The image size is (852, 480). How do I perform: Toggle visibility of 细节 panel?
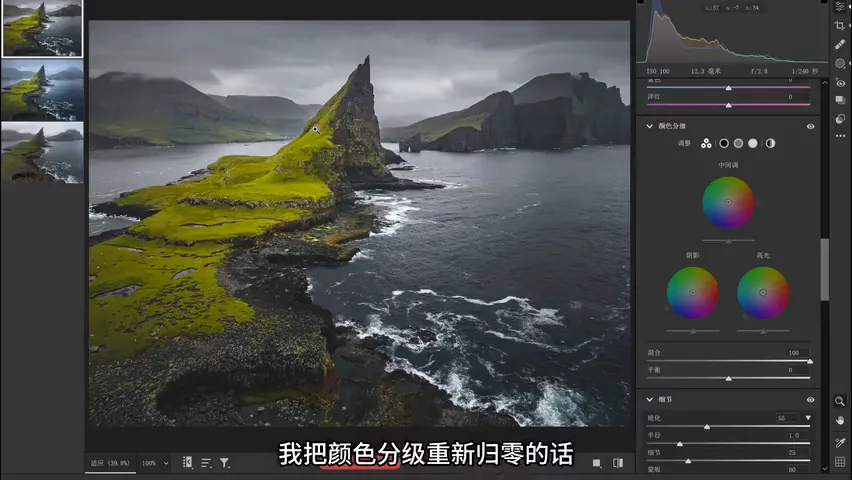click(810, 400)
